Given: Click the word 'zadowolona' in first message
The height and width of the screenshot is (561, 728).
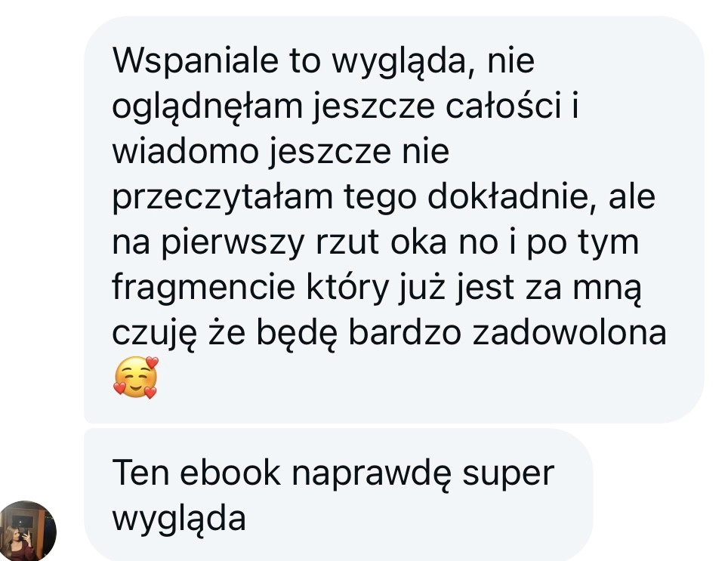Looking at the screenshot, I should coord(569,333).
